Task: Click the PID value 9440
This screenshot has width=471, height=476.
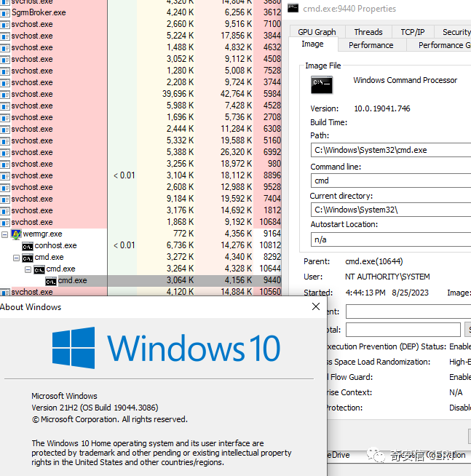Action: 272,280
